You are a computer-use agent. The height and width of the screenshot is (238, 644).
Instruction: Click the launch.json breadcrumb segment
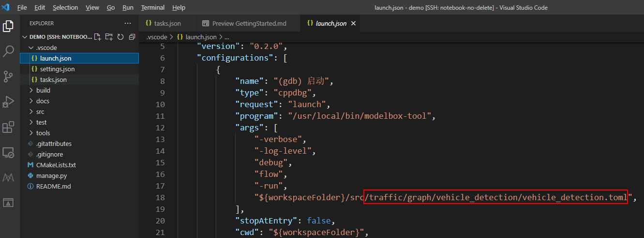pos(196,37)
